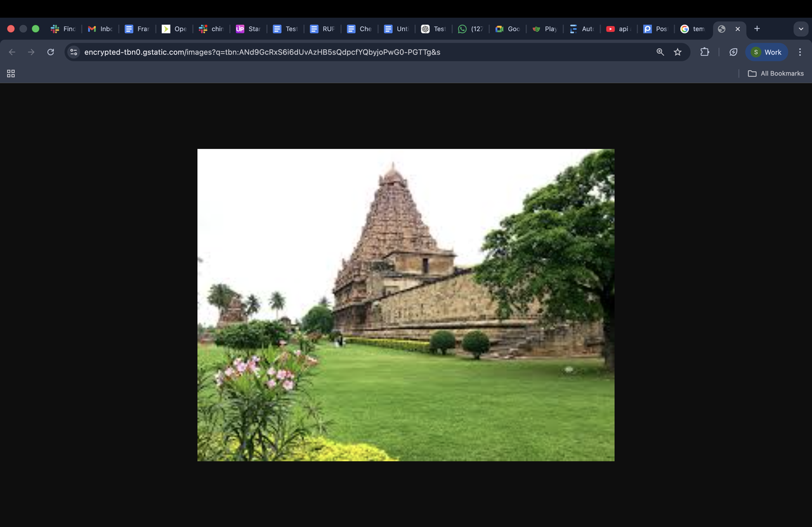Toggle the bookmark star for this page
Viewport: 812px width, 527px height.
(678, 52)
